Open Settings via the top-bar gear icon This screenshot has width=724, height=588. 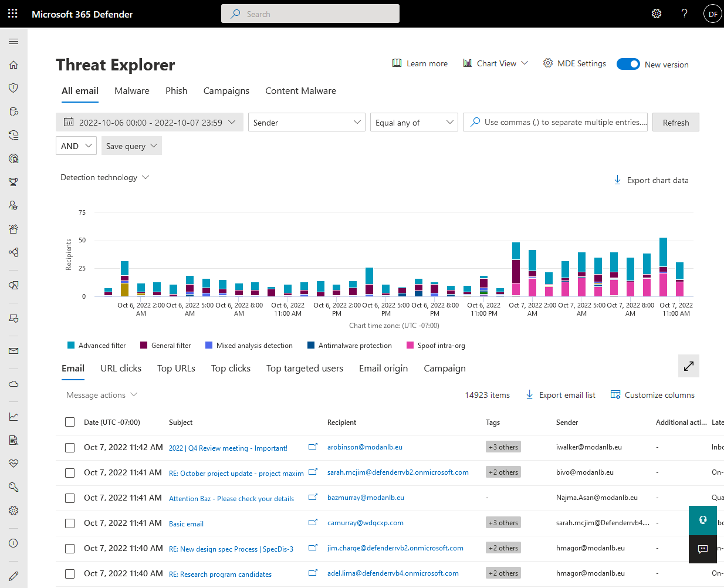click(656, 13)
